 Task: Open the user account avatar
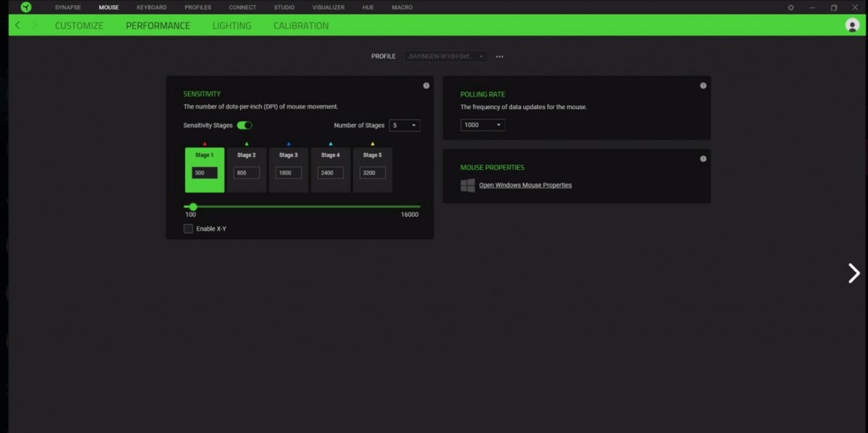(x=852, y=25)
